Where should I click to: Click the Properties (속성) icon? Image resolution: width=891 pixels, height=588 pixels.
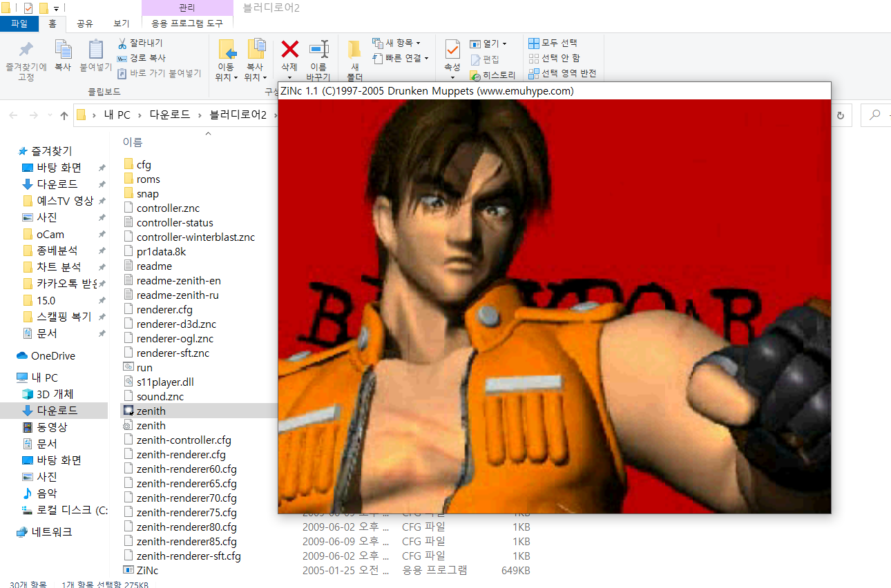[452, 50]
